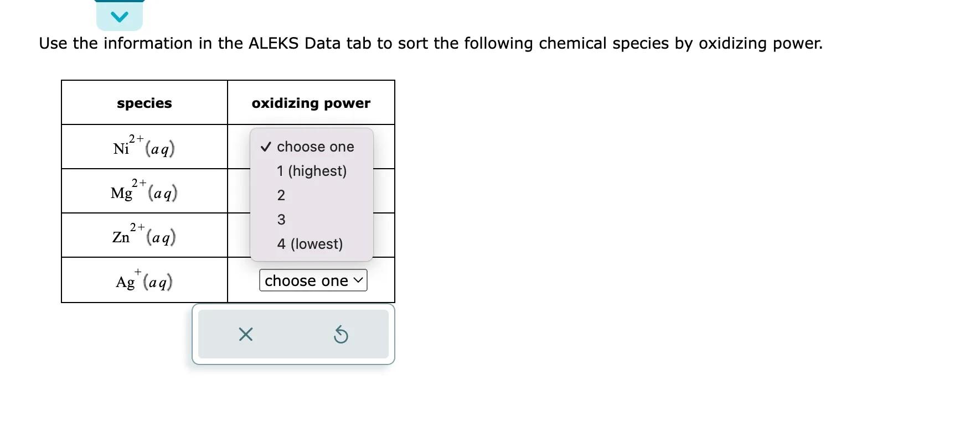The width and height of the screenshot is (980, 448).
Task: Click the downward chevron above the question text
Action: point(119,15)
